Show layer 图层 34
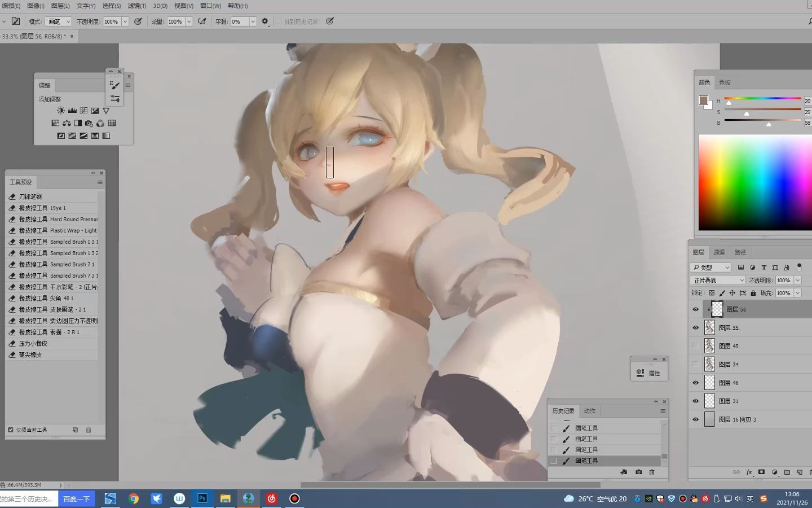The height and width of the screenshot is (508, 812). 695,364
